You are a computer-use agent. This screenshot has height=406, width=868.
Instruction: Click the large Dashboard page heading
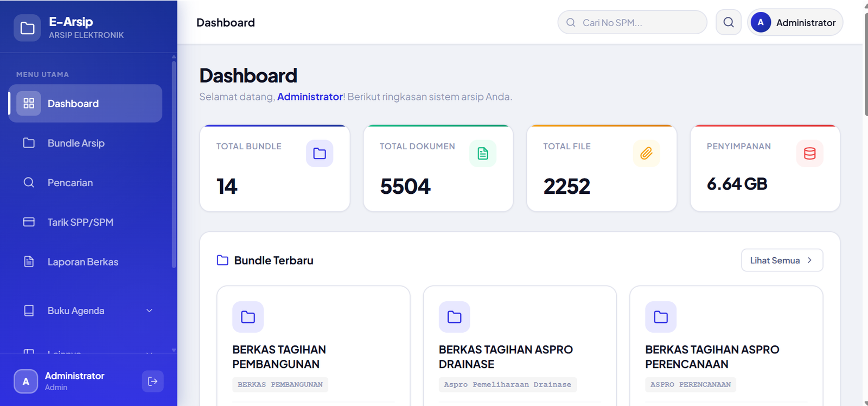(248, 75)
